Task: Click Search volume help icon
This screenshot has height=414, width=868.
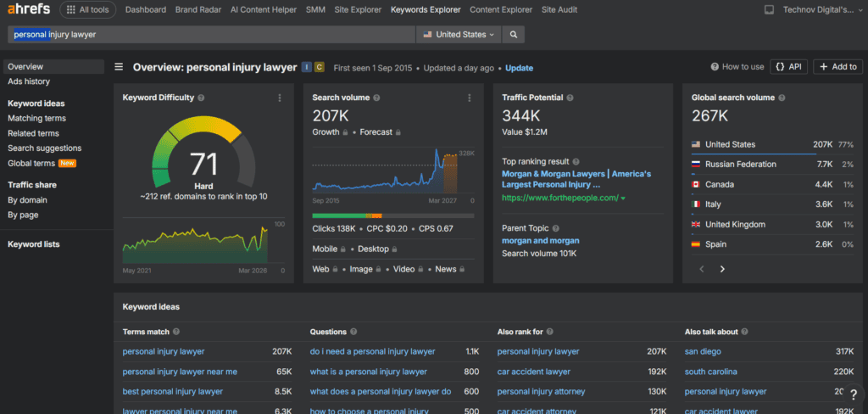Action: (376, 98)
